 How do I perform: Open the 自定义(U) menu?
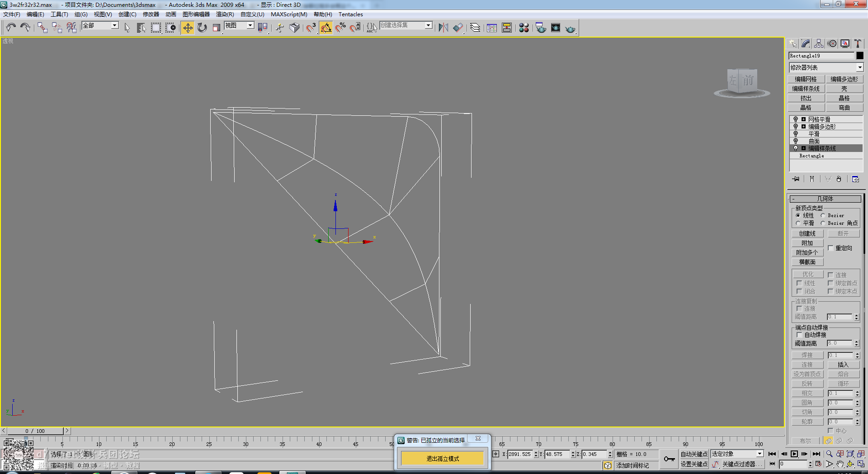coord(252,14)
